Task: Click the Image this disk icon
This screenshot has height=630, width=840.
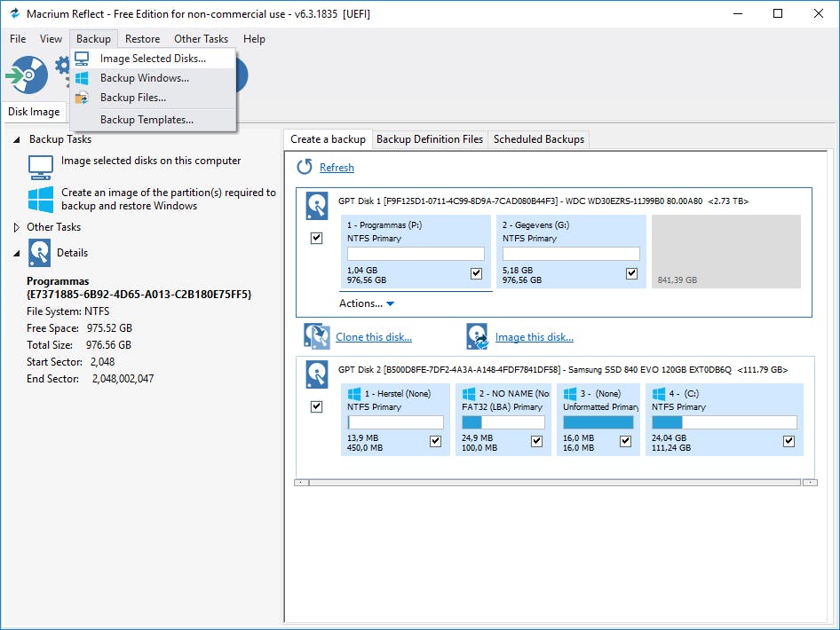Action: click(478, 336)
